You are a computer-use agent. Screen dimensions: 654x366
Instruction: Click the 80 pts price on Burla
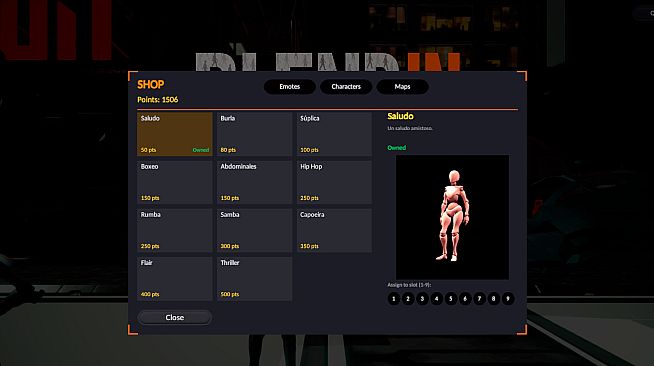point(228,150)
